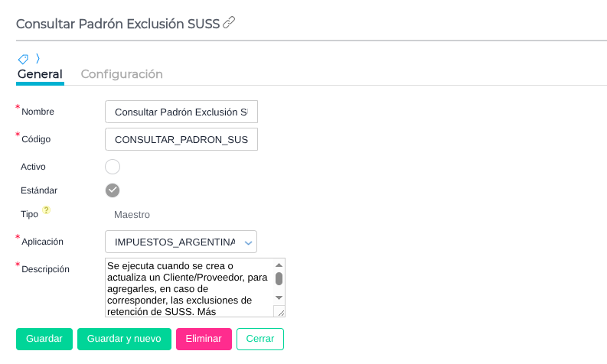Click the Cerrar button
Image resolution: width=607 pixels, height=364 pixels.
260,339
